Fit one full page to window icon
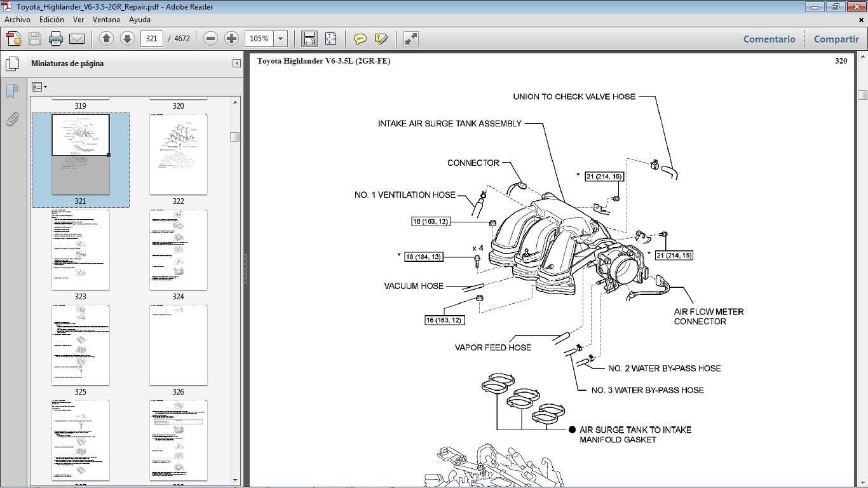Image resolution: width=868 pixels, height=488 pixels. [330, 39]
